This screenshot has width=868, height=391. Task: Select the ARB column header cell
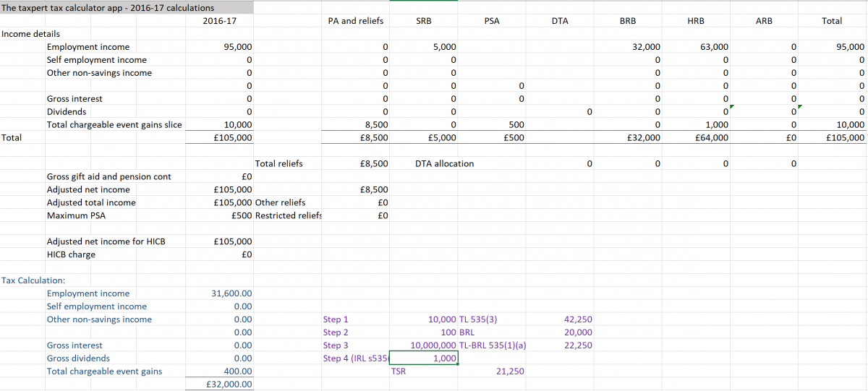(764, 21)
